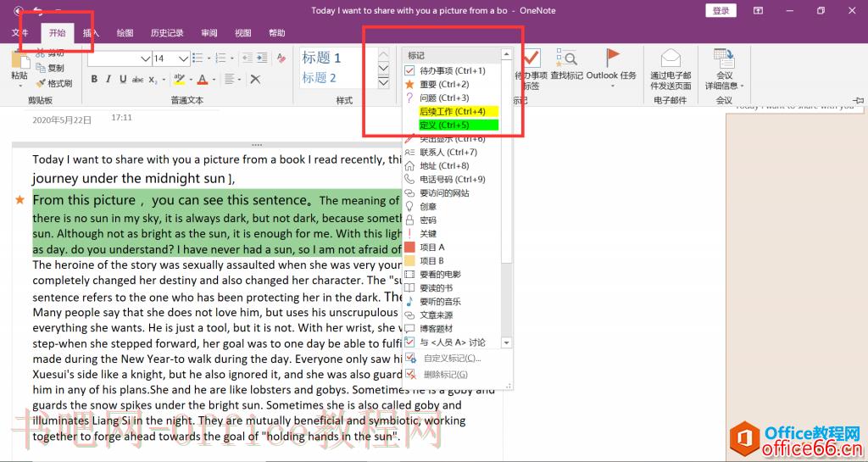This screenshot has width=868, height=462.
Task: Clear all formatting with eraser icon
Action: [x=281, y=58]
